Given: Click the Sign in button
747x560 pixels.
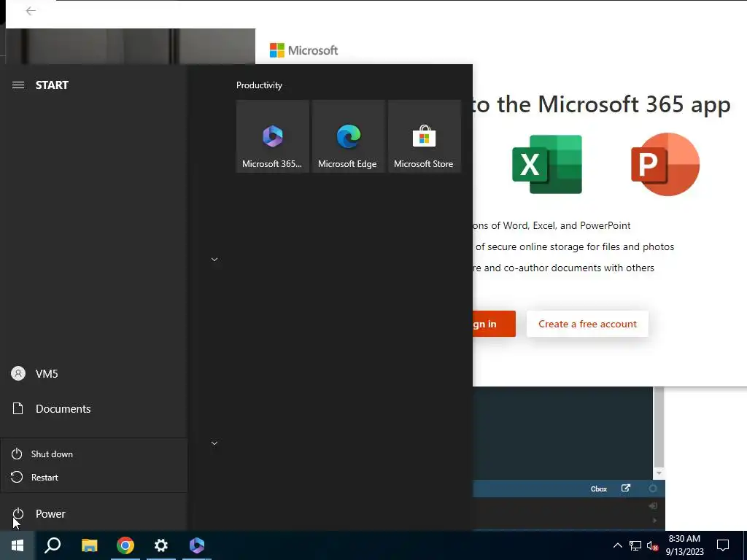Looking at the screenshot, I should pyautogui.click(x=494, y=324).
